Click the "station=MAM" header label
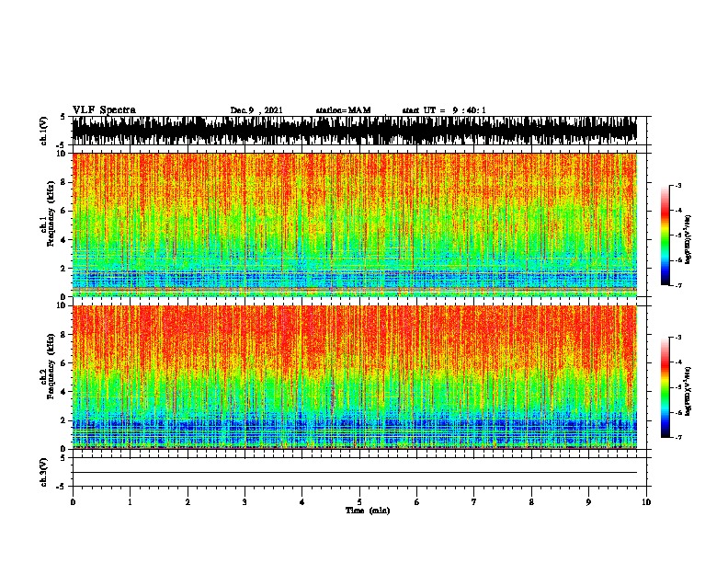Viewport: 728px width, 563px height. [x=343, y=110]
